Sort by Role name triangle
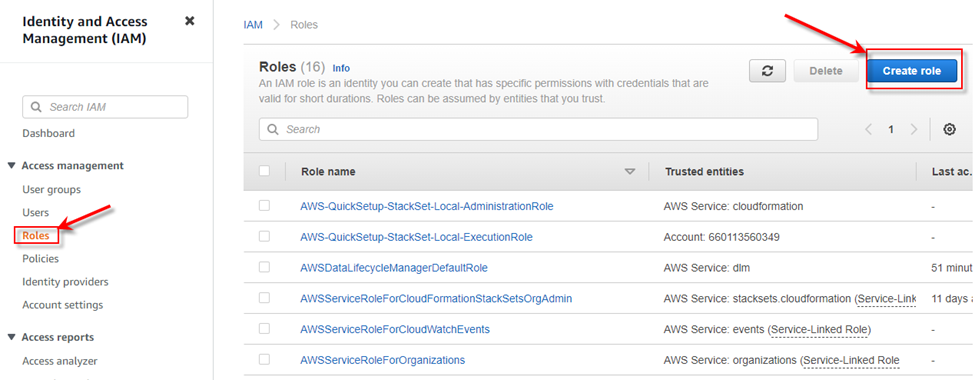 [631, 172]
